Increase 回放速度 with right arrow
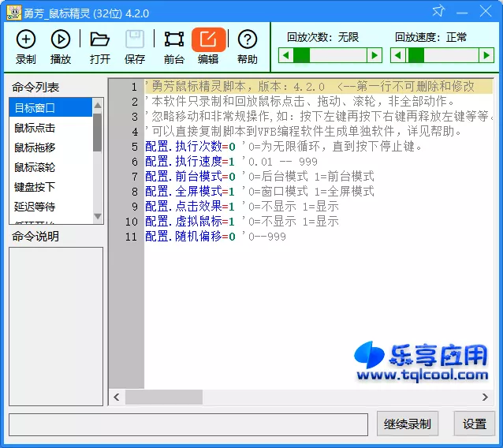This screenshot has width=503, height=448. [x=486, y=55]
